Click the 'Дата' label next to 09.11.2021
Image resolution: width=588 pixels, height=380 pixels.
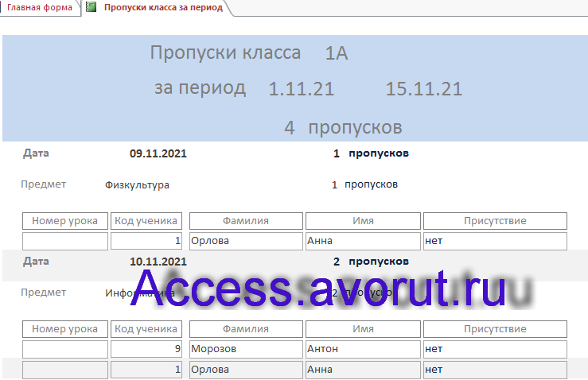point(36,153)
